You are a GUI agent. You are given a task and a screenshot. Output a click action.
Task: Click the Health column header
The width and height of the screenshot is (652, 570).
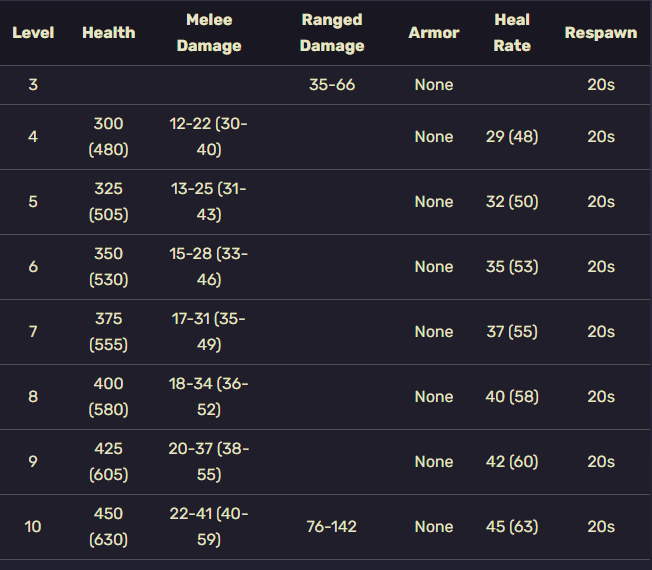tap(109, 33)
